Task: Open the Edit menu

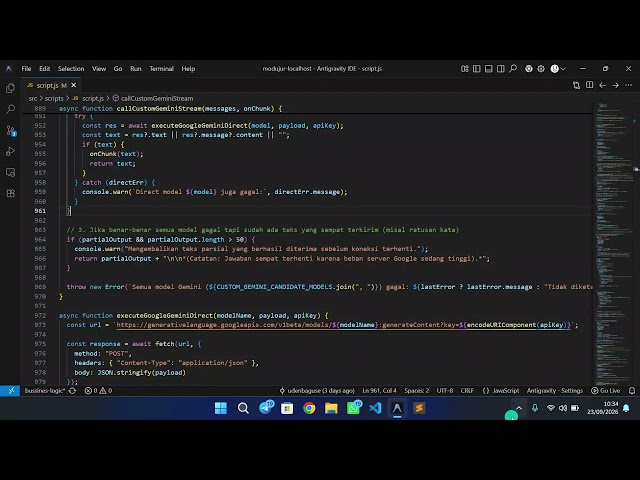Action: tap(44, 69)
